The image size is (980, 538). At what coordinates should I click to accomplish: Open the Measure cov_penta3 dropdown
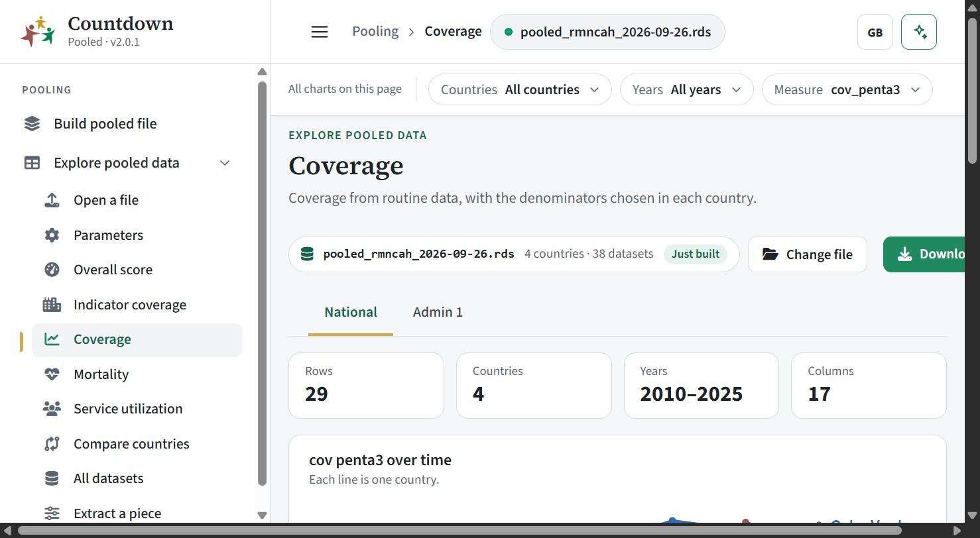(847, 89)
